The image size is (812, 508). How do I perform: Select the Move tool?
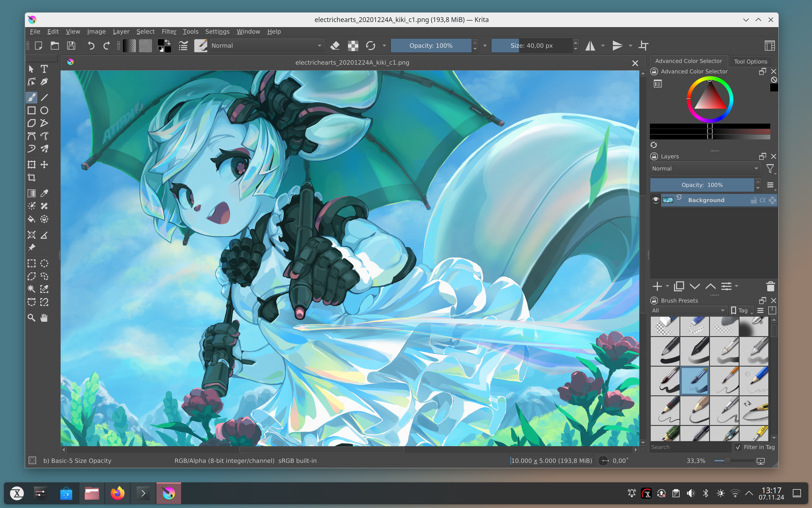tap(44, 165)
